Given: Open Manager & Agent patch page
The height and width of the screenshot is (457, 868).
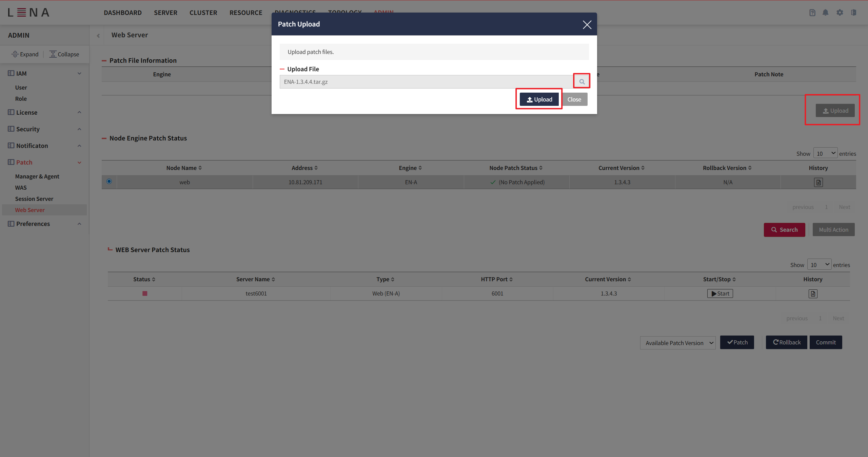Looking at the screenshot, I should click(x=37, y=176).
